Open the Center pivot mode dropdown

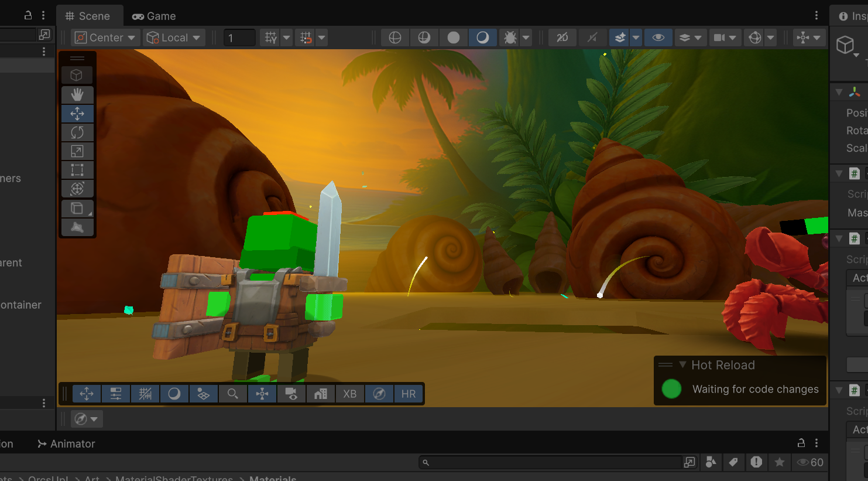click(x=106, y=37)
